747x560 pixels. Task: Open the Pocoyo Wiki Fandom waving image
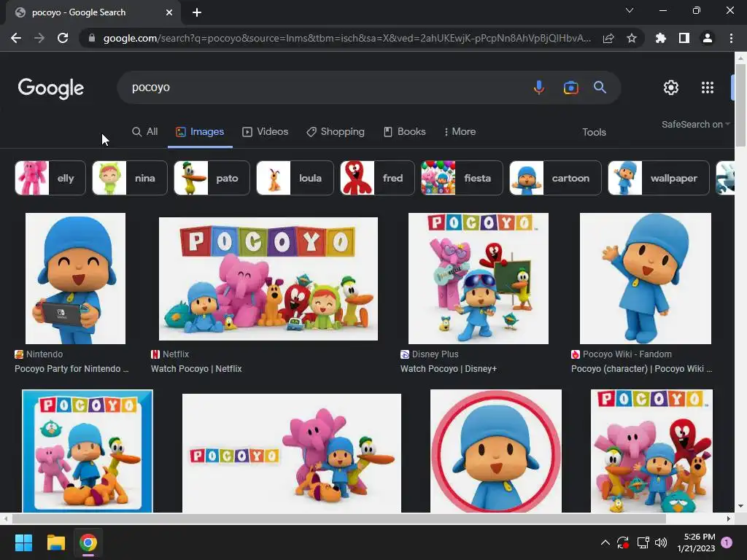point(645,279)
